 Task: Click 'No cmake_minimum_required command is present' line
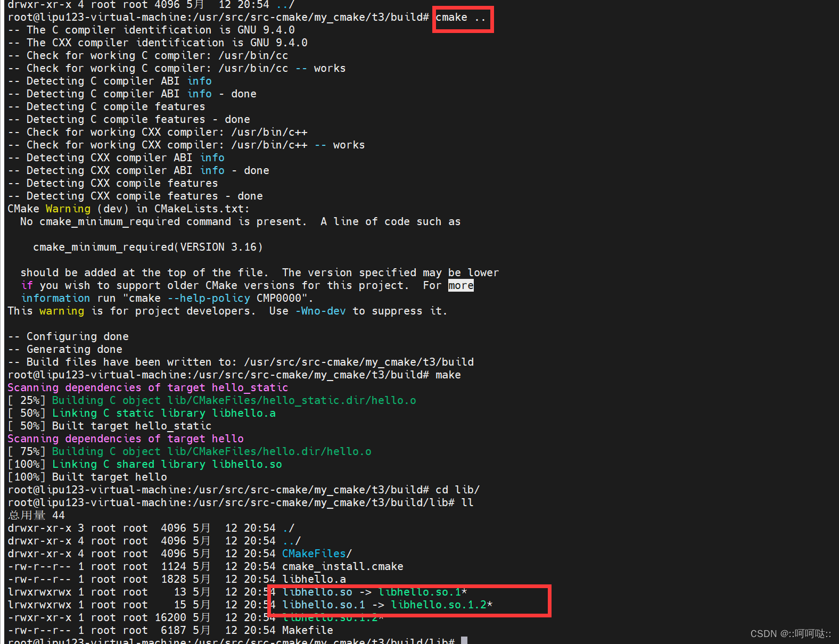pyautogui.click(x=240, y=221)
